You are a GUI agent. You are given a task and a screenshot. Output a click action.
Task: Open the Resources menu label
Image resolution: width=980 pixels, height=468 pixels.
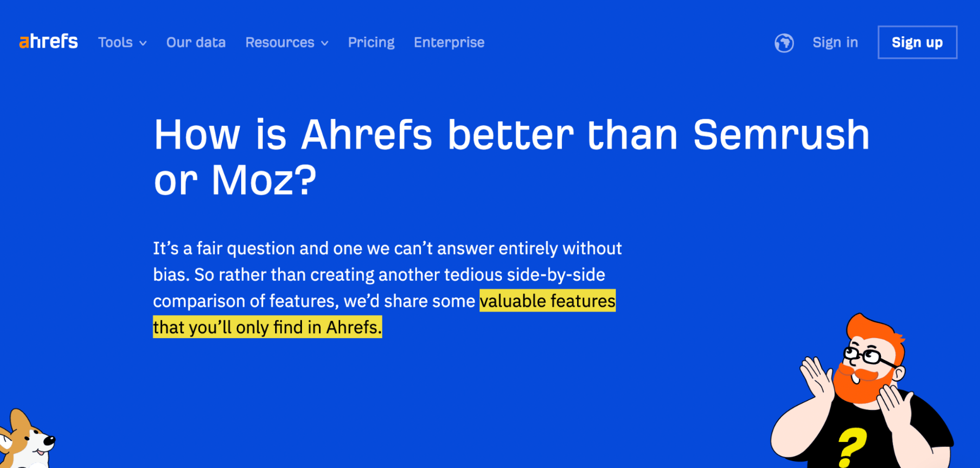pyautogui.click(x=280, y=43)
